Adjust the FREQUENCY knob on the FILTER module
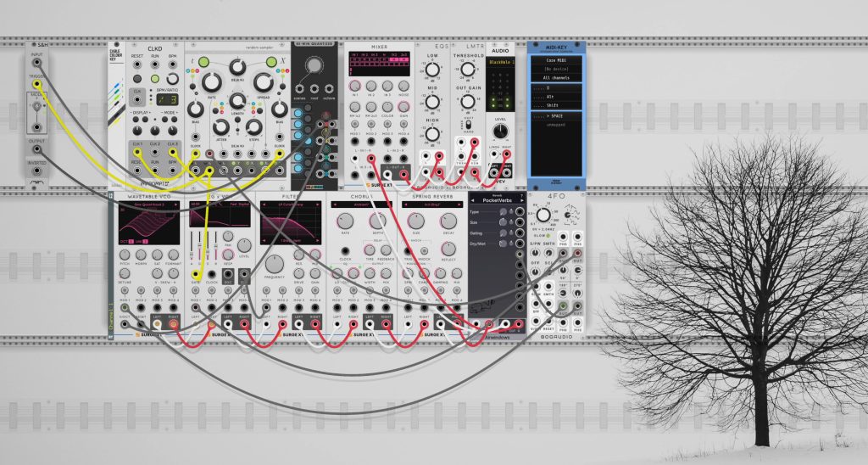The image size is (868, 465). point(274,264)
